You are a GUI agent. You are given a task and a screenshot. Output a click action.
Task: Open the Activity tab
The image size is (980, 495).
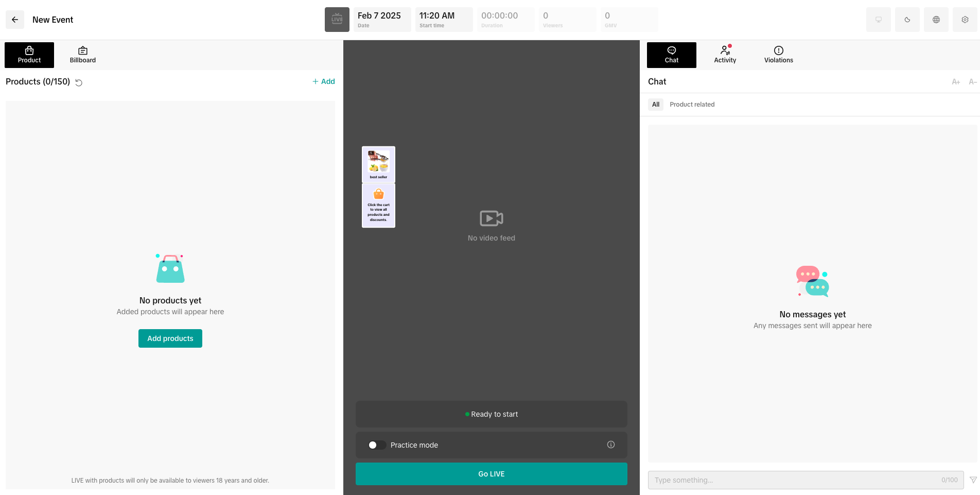[x=725, y=55]
